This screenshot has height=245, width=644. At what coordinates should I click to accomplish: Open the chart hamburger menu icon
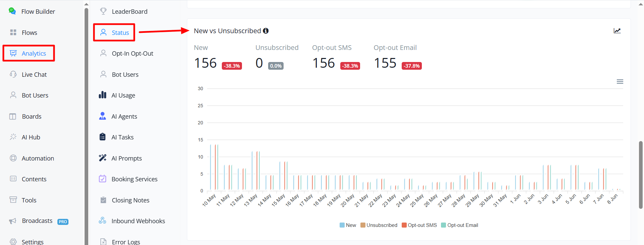[x=620, y=82]
